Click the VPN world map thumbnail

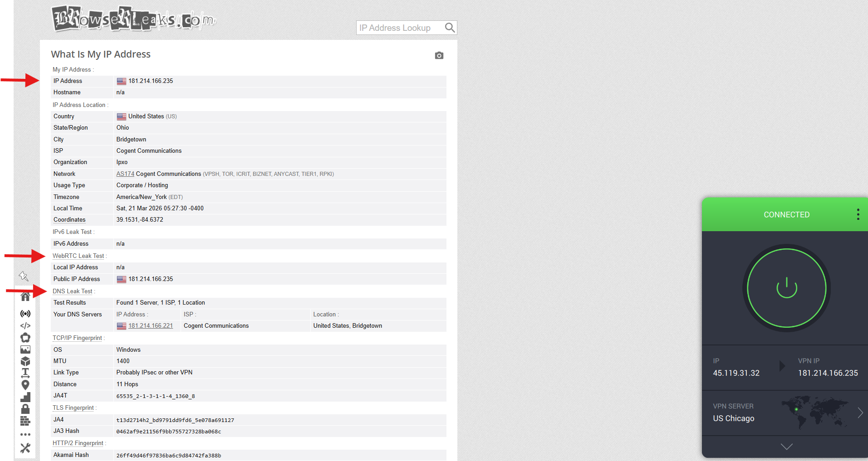click(815, 412)
